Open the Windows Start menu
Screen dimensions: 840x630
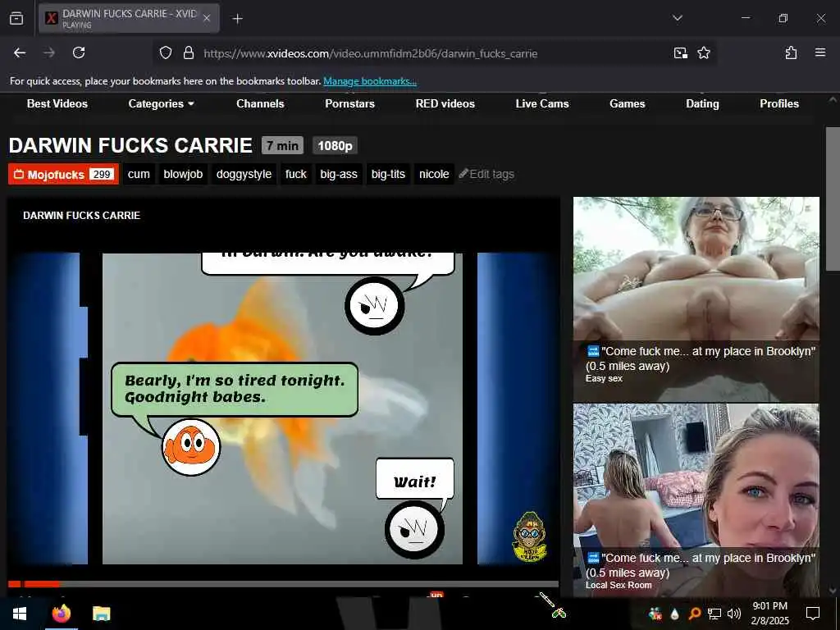20,614
